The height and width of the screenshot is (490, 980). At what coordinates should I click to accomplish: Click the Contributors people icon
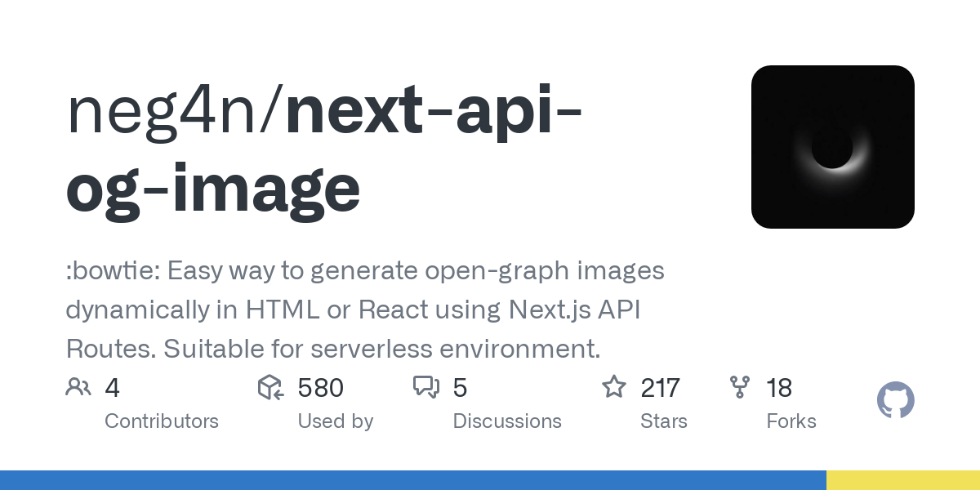click(x=78, y=387)
